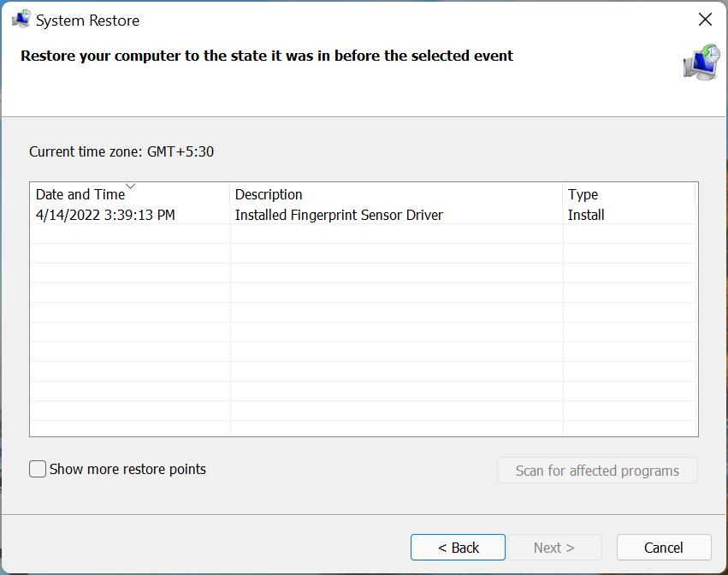The image size is (728, 575).
Task: Sort list by Type column header
Action: [x=583, y=195]
